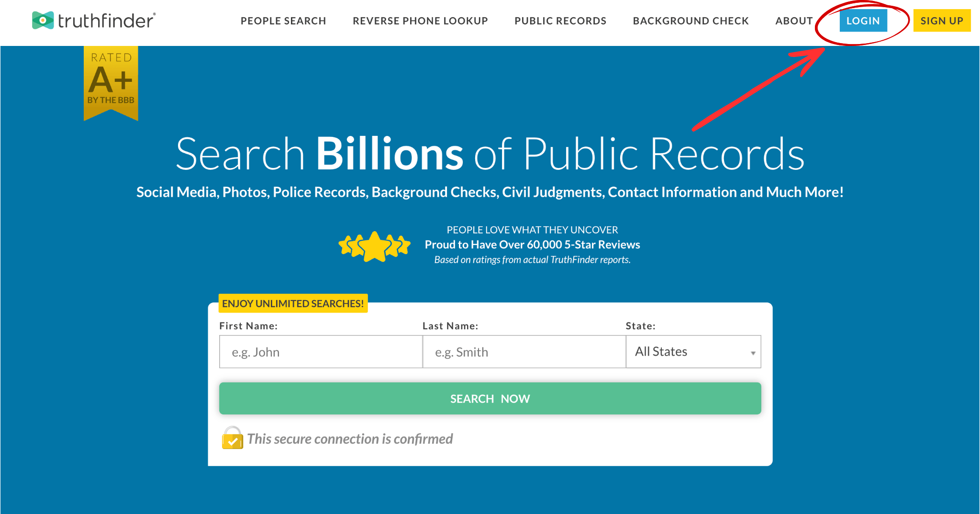Viewport: 980px width, 514px height.
Task: Open the Public Records page
Action: pyautogui.click(x=560, y=21)
